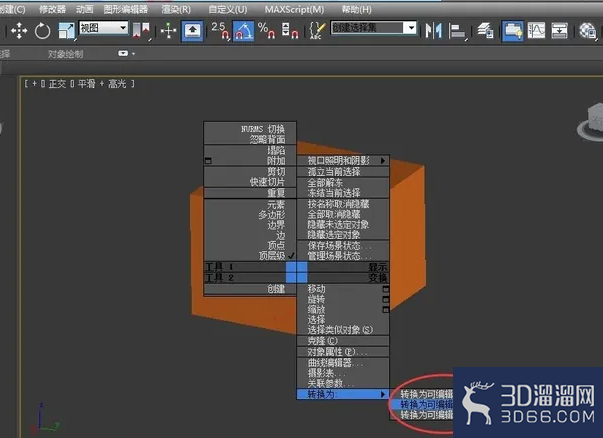The height and width of the screenshot is (438, 603).
Task: Toggle the Spinner Snap icon
Action: (290, 31)
